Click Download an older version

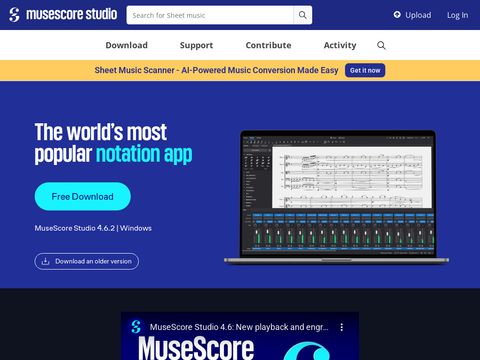[x=87, y=261]
